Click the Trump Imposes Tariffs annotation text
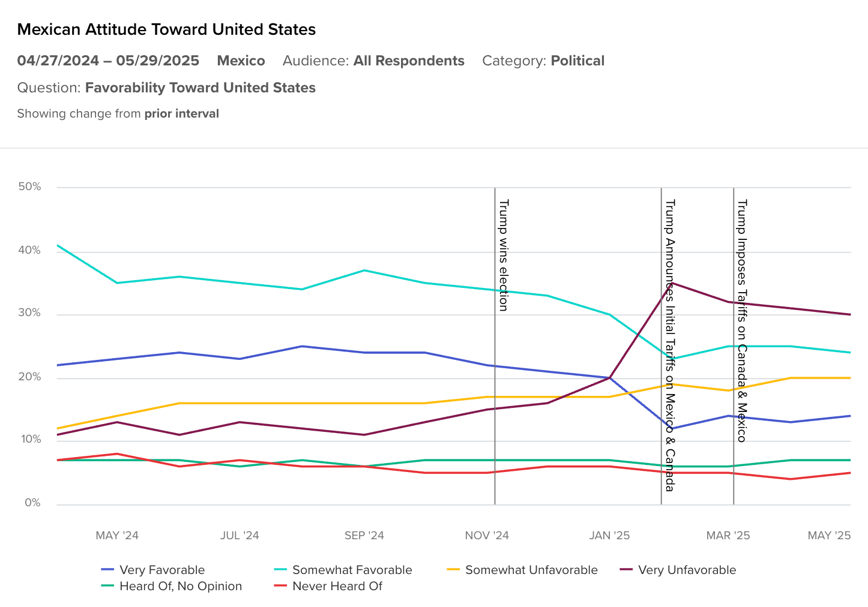868x607 pixels. tap(742, 321)
